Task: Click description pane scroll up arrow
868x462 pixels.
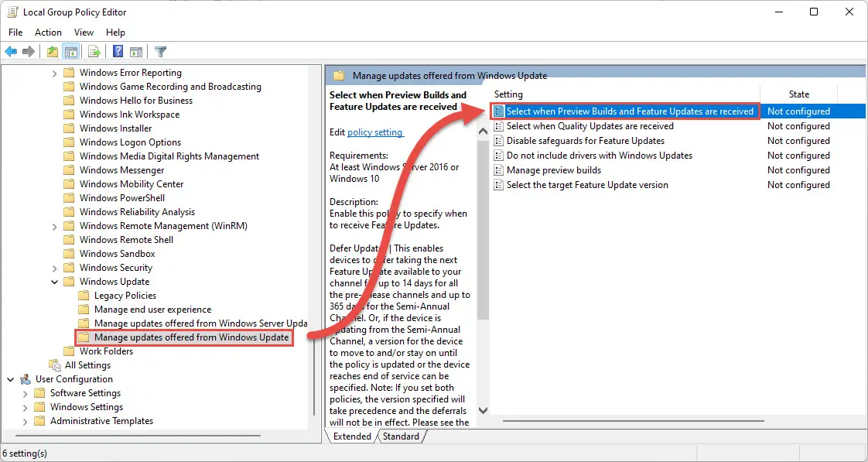Action: (483, 132)
